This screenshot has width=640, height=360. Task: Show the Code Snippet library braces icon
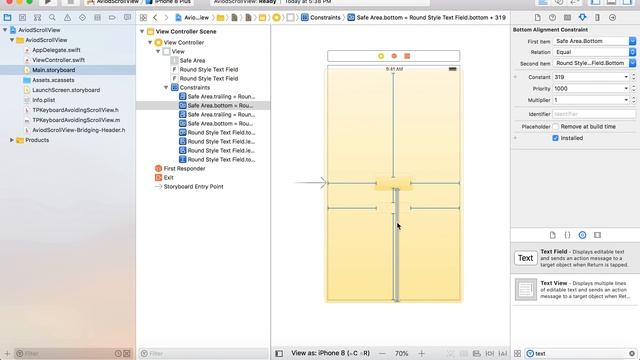click(567, 235)
